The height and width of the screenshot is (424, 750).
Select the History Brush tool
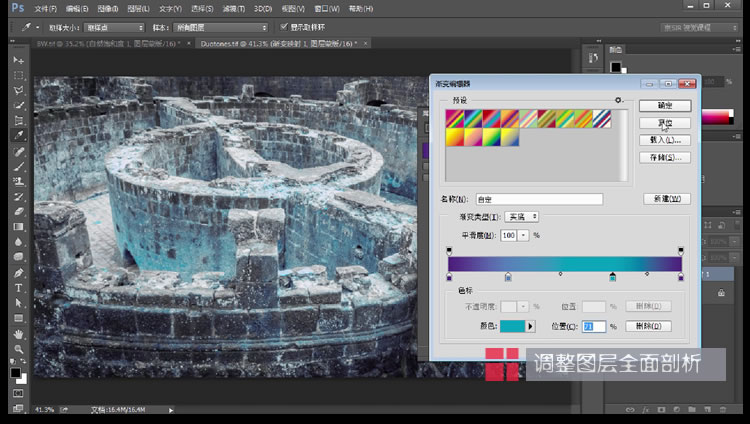click(x=18, y=196)
